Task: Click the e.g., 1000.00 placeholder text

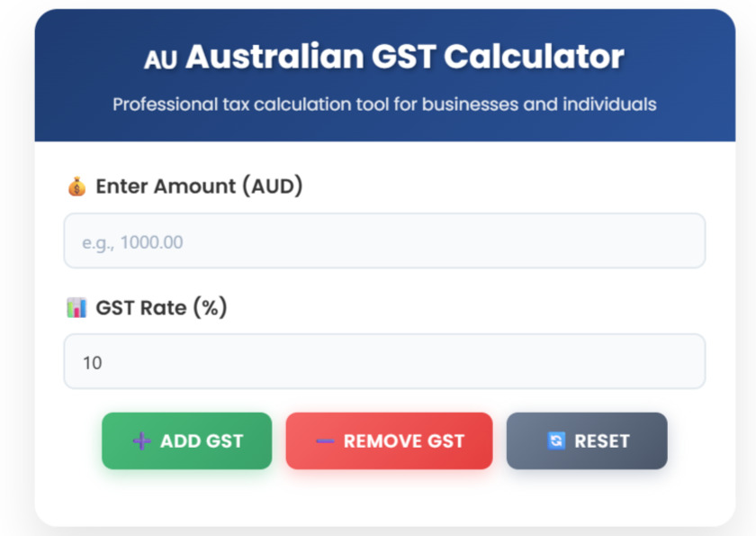Action: pos(132,242)
